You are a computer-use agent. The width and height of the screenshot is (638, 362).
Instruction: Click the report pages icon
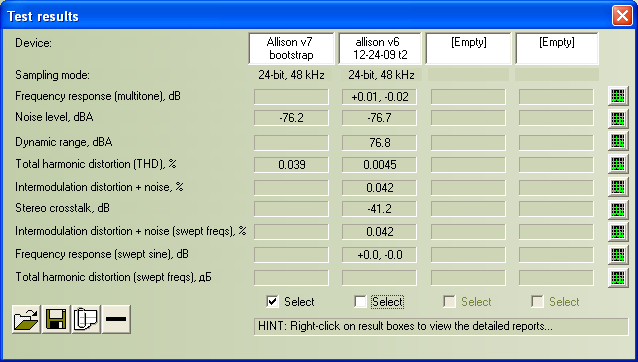[x=86, y=319]
